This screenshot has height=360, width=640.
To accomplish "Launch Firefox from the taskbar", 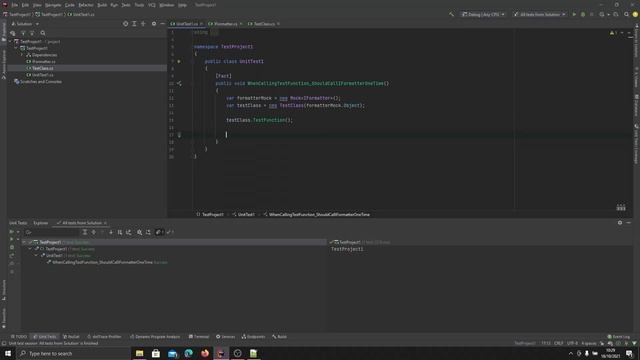I will 205,353.
